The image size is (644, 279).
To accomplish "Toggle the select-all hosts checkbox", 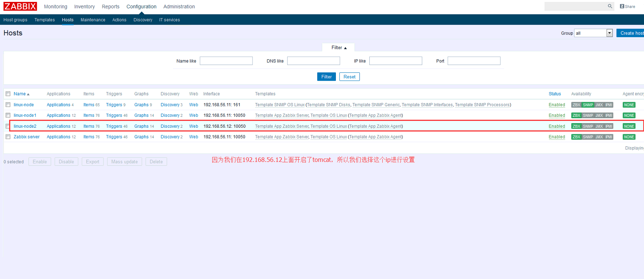I will click(8, 94).
